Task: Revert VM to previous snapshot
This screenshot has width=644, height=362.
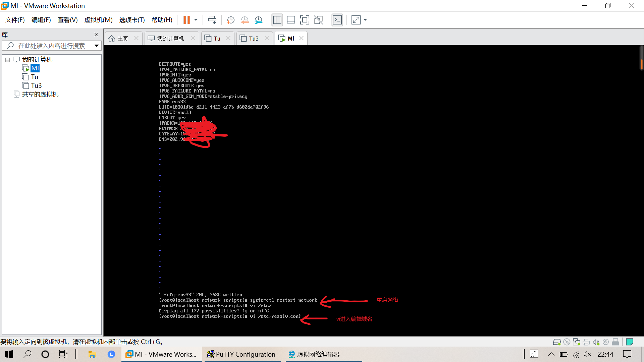Action: (x=245, y=20)
